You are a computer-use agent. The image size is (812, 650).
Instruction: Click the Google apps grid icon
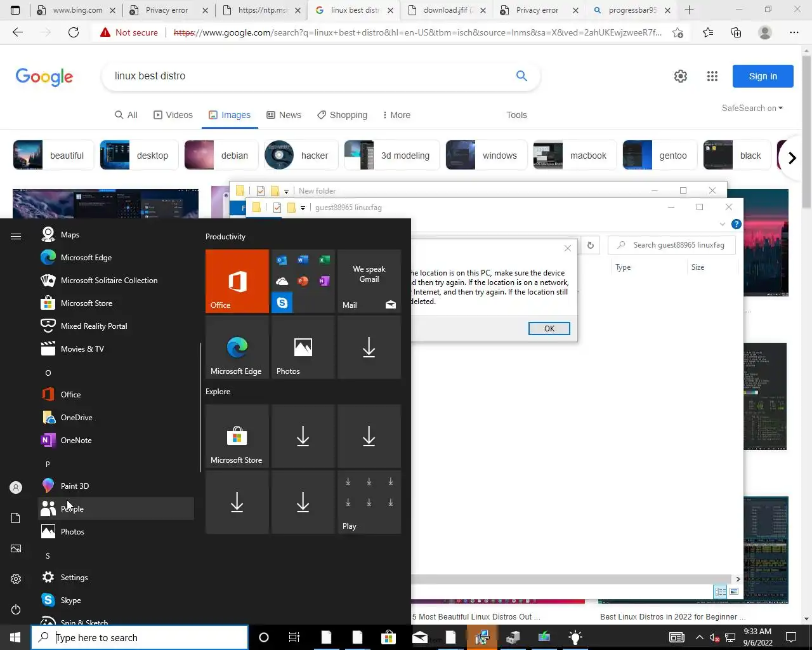click(712, 76)
